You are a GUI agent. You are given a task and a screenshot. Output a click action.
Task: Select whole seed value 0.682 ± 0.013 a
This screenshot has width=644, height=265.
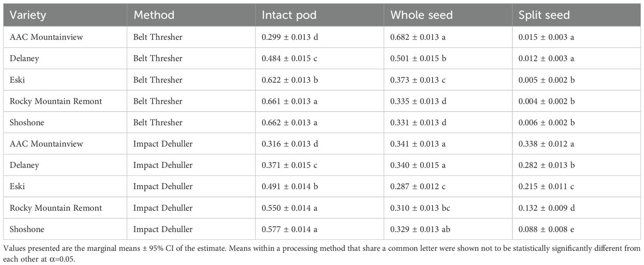(x=418, y=37)
